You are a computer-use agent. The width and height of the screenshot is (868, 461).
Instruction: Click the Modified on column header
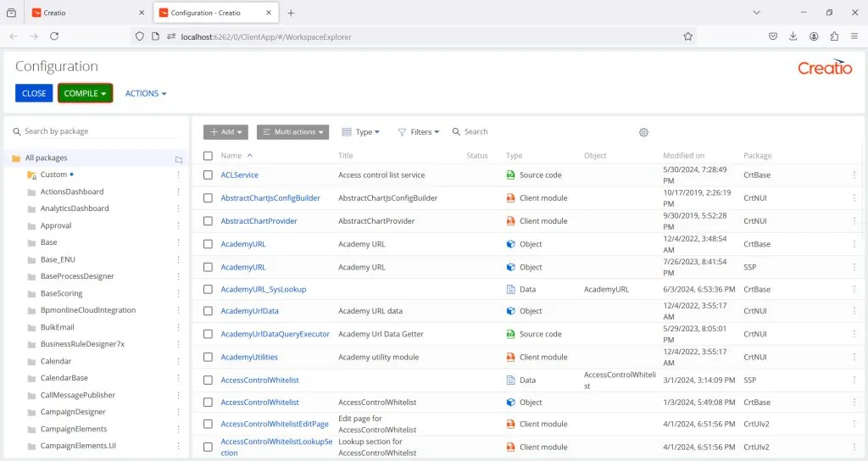point(684,156)
